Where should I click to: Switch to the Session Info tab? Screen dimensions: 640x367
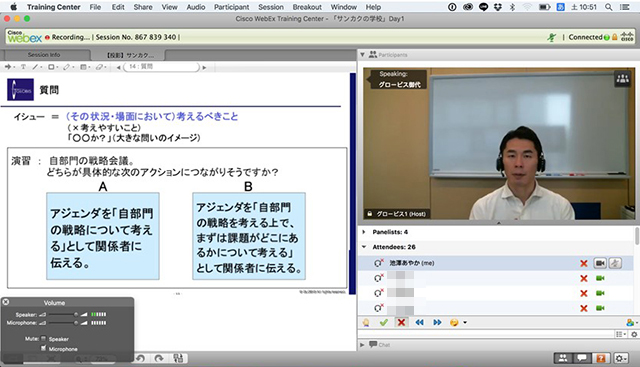[x=44, y=55]
